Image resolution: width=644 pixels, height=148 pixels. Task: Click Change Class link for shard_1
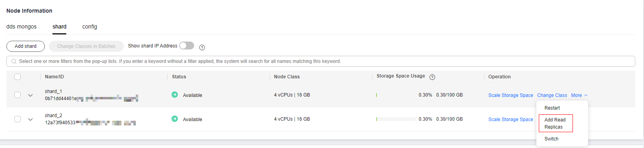click(552, 95)
